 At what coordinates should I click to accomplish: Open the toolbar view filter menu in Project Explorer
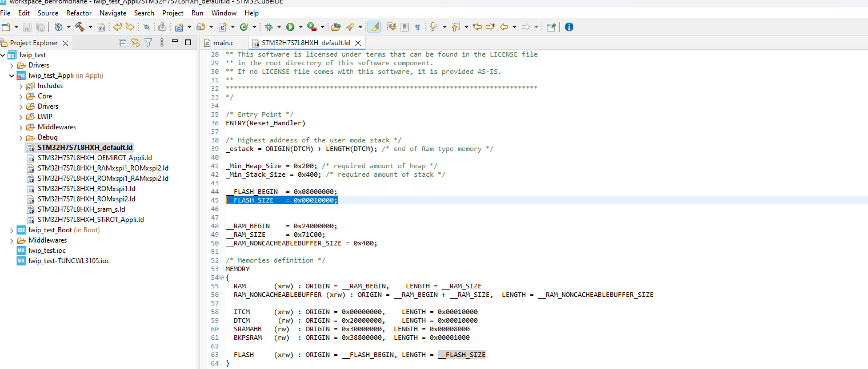(x=147, y=42)
